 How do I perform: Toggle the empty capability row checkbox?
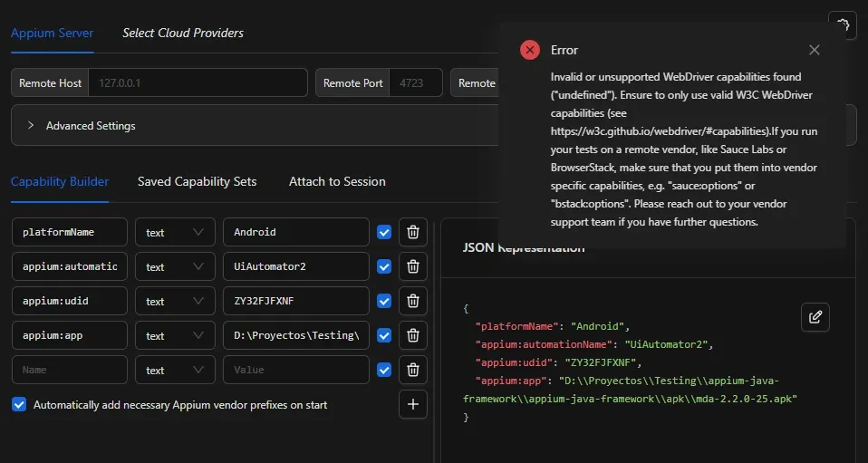384,370
